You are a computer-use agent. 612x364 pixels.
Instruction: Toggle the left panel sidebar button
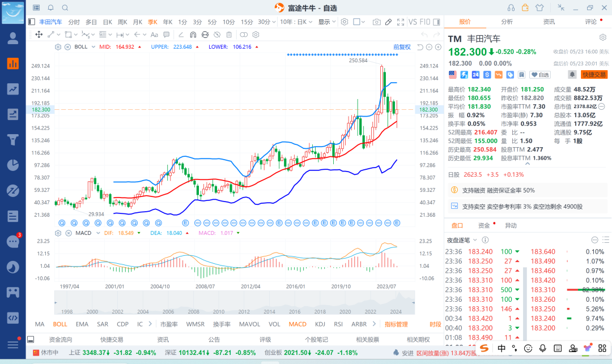(x=32, y=22)
